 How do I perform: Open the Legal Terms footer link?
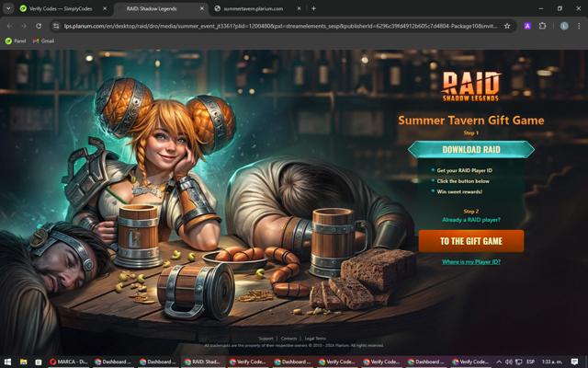click(x=315, y=339)
